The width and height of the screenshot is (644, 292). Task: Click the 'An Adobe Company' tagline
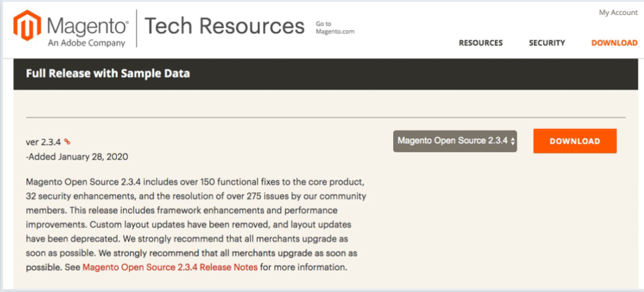point(87,43)
